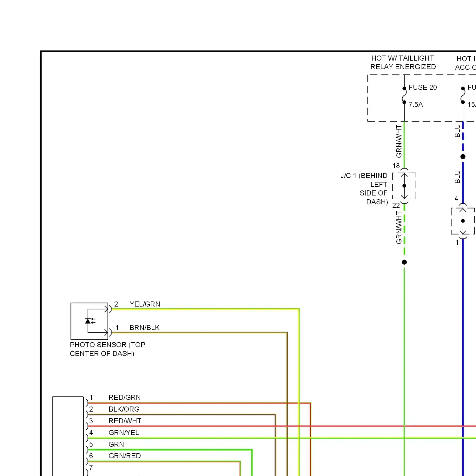
Task: Click the BLU wire splice dot
Action: 463,156
